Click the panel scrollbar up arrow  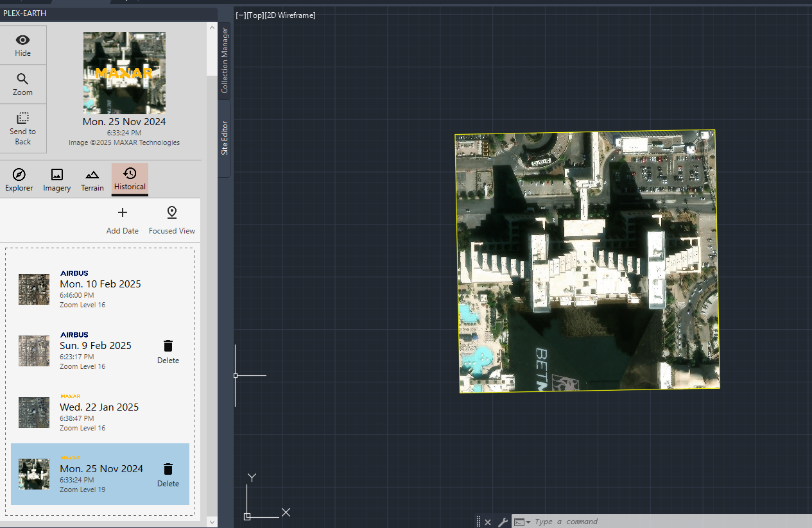click(x=212, y=28)
